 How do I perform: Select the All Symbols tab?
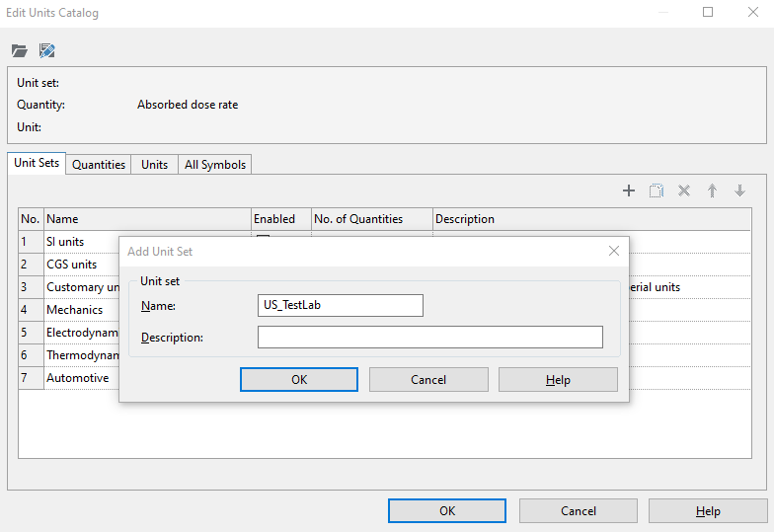214,165
